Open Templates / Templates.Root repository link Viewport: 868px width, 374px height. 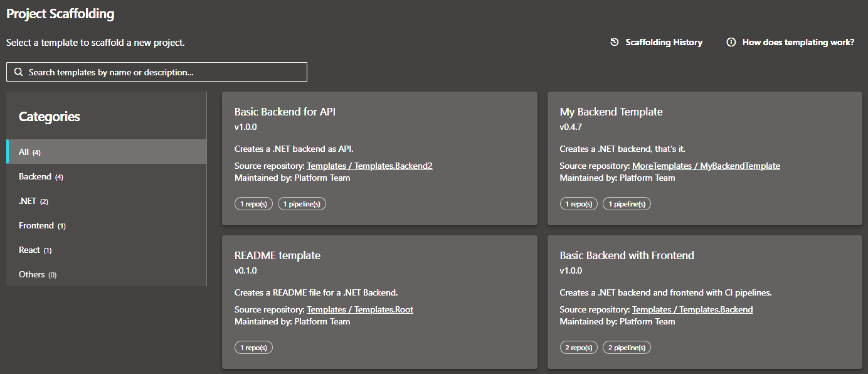click(x=360, y=309)
